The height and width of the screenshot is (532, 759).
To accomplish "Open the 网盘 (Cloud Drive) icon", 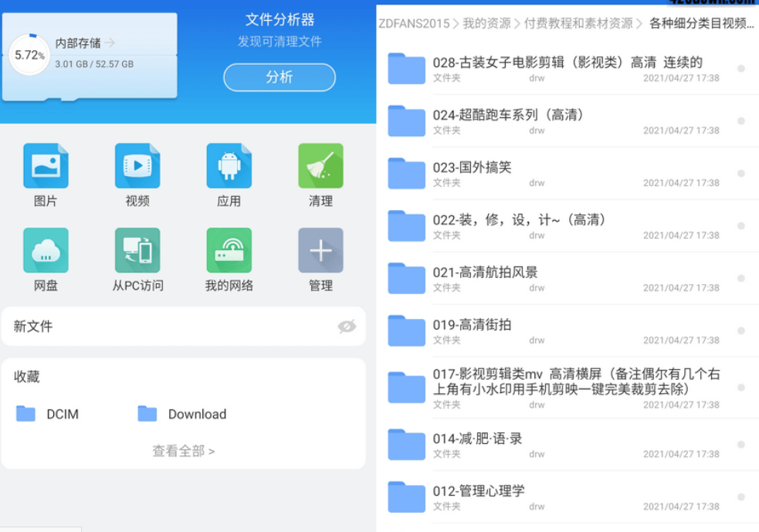I will click(46, 249).
